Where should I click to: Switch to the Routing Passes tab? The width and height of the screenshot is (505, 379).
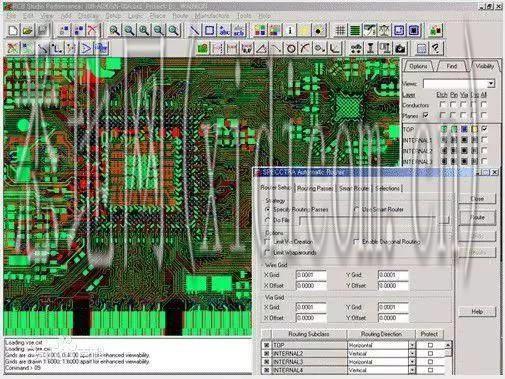coord(315,188)
